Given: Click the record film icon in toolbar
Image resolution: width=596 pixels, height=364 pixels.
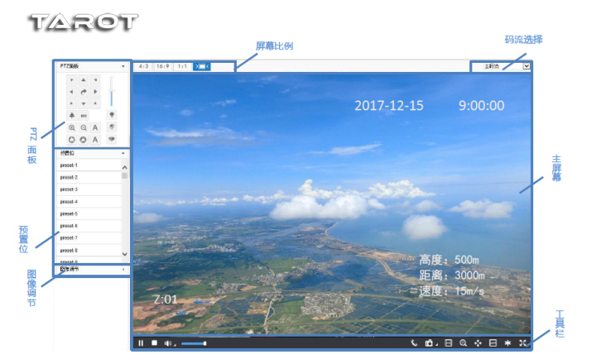Looking at the screenshot, I should tap(449, 343).
